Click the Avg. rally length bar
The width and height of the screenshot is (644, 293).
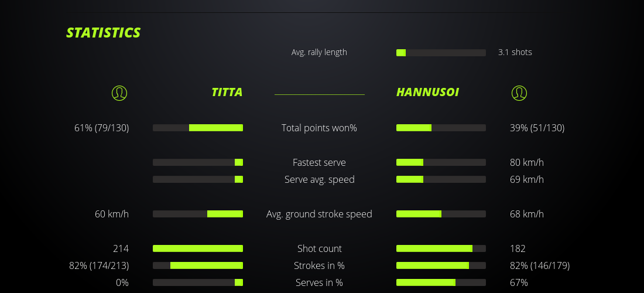(441, 53)
